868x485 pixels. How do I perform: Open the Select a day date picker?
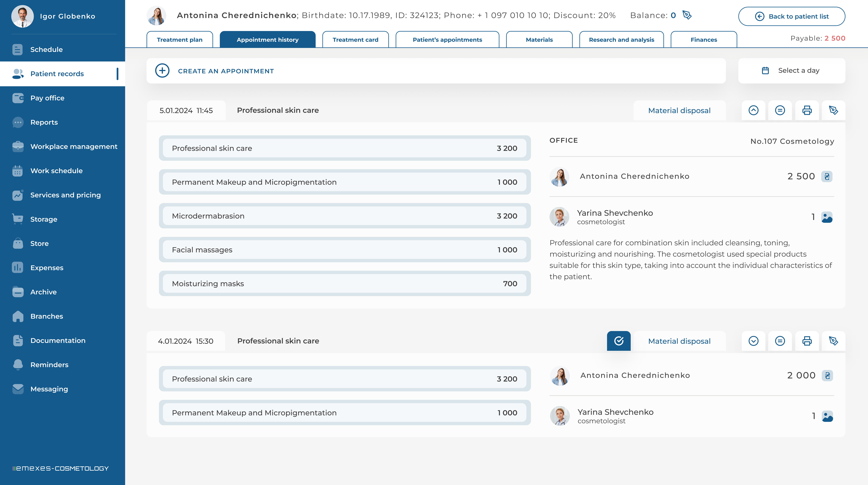click(x=791, y=70)
